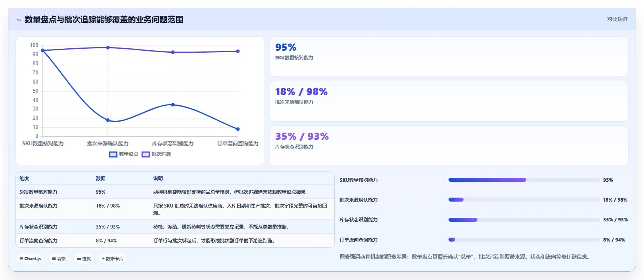644x280 pixels.
Task: Click the x-axis label 库存状态识别能力
Action: 173,143
